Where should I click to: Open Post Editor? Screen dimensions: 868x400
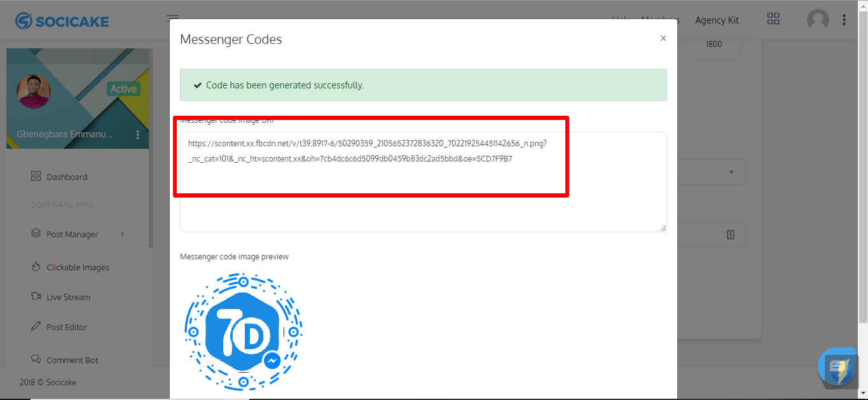pyautogui.click(x=67, y=327)
